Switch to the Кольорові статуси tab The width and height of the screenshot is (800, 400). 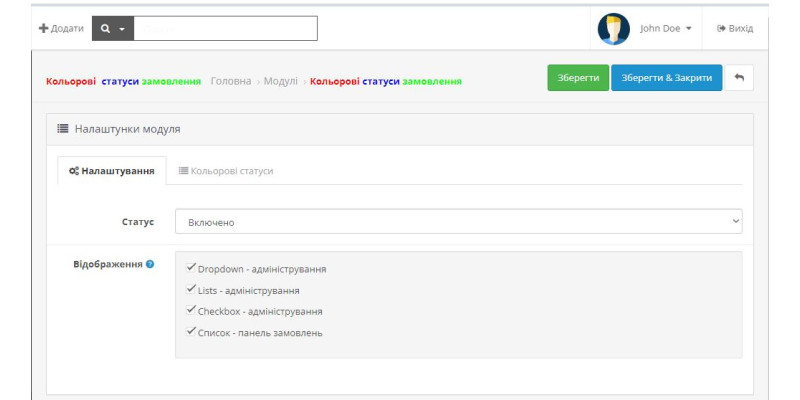226,171
